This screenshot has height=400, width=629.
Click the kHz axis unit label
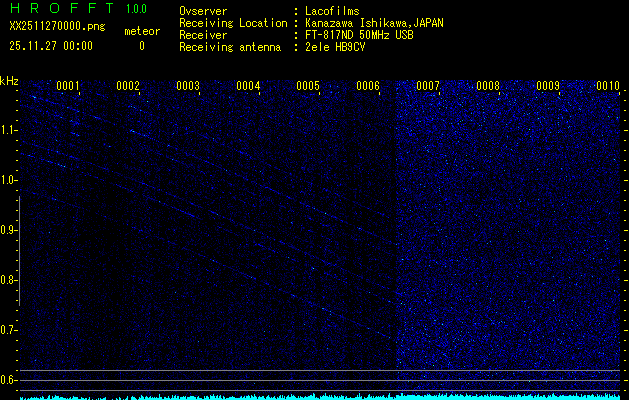pos(9,80)
